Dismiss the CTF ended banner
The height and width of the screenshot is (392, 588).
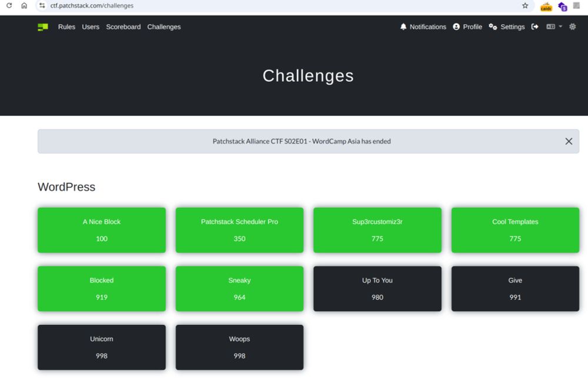[x=569, y=141]
